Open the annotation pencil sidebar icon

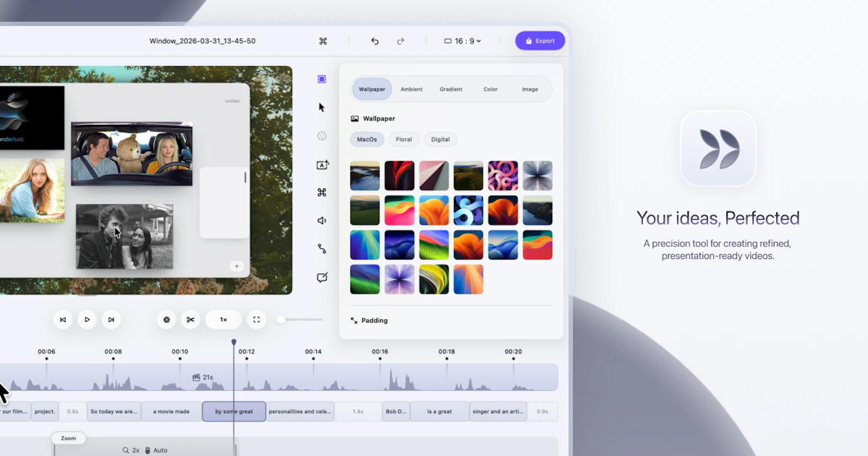[x=322, y=277]
